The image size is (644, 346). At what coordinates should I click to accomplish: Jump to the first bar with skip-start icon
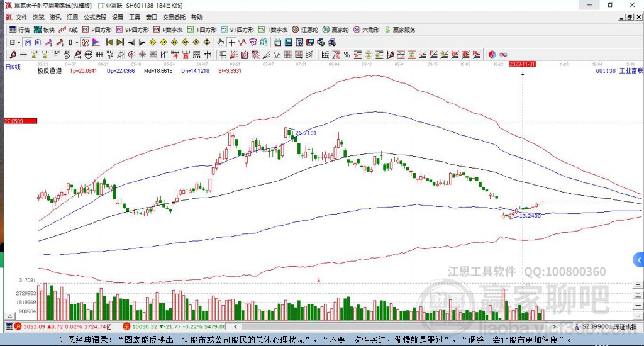point(109,42)
